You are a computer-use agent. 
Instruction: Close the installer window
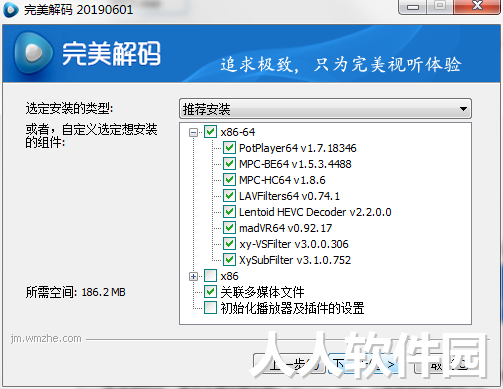[x=477, y=6]
